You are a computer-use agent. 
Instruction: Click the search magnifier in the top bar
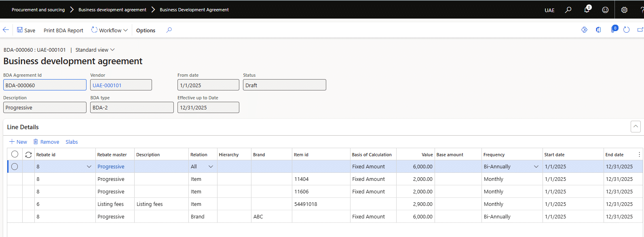coord(568,10)
